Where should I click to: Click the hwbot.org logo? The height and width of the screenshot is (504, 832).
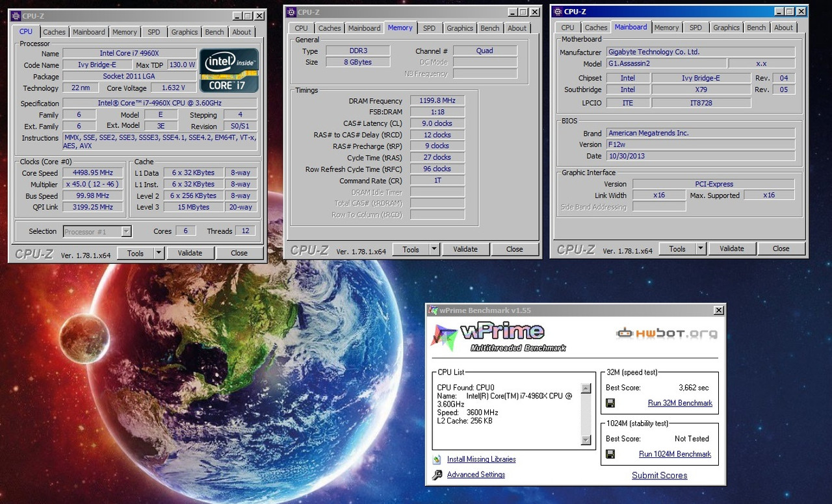667,334
